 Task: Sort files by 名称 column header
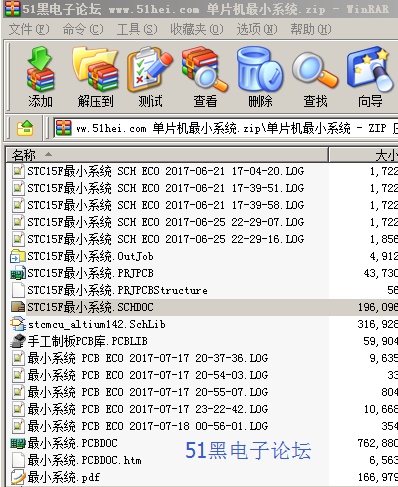point(167,155)
